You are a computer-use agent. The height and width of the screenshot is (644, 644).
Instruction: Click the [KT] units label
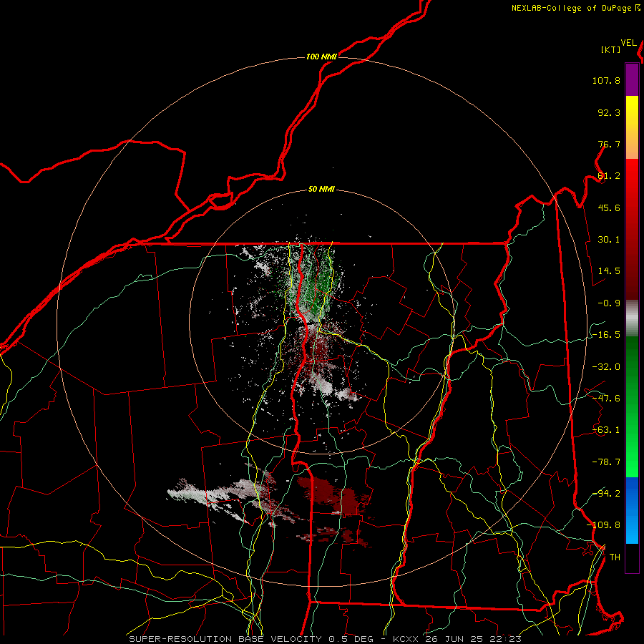click(610, 49)
